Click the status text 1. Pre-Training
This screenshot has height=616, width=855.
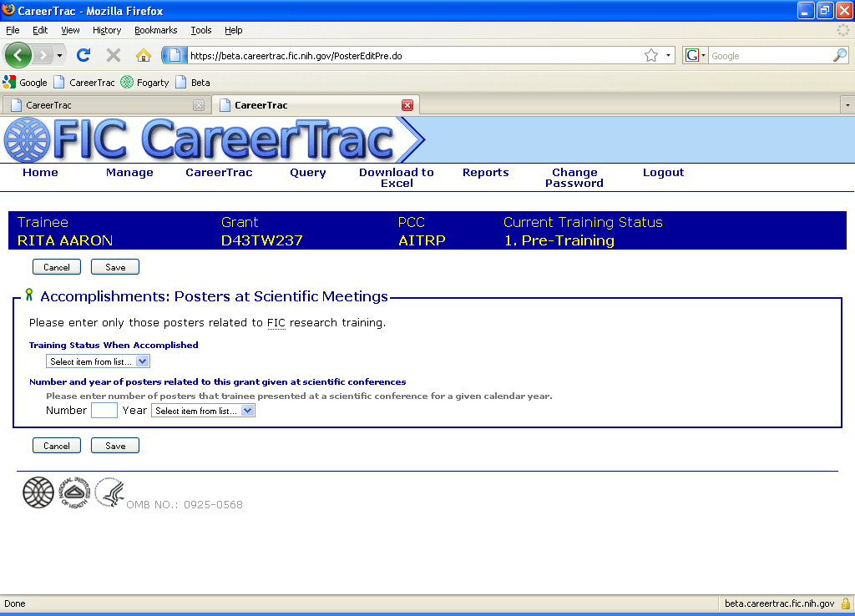click(x=559, y=240)
